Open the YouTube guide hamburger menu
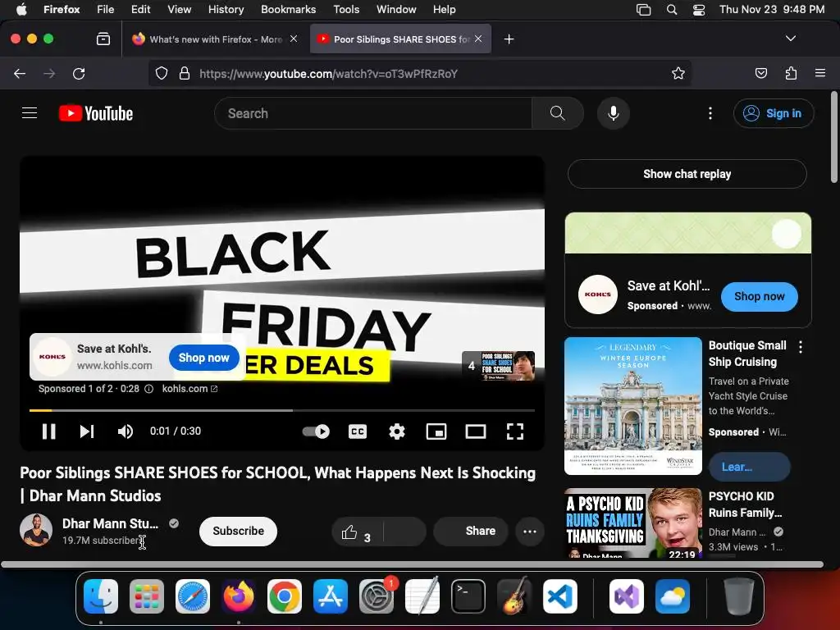The height and width of the screenshot is (630, 840). [30, 113]
